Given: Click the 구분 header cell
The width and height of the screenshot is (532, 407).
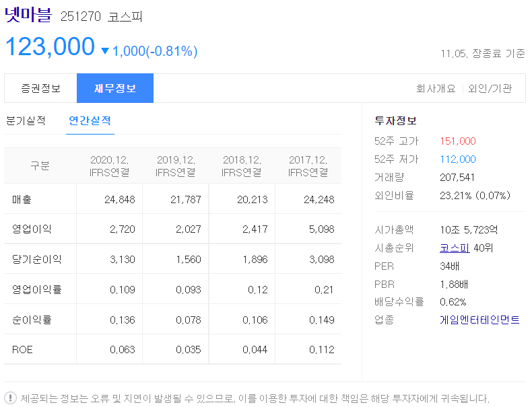Looking at the screenshot, I should (x=40, y=165).
